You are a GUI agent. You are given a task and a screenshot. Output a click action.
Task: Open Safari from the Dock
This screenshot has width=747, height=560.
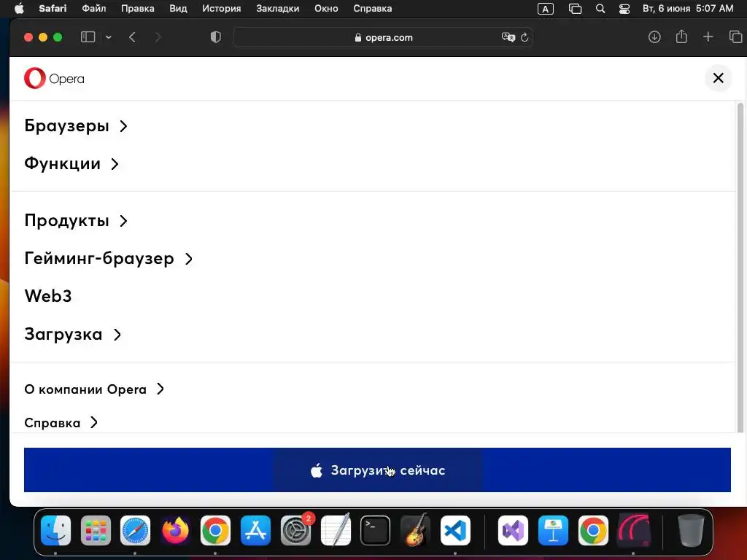click(x=135, y=530)
